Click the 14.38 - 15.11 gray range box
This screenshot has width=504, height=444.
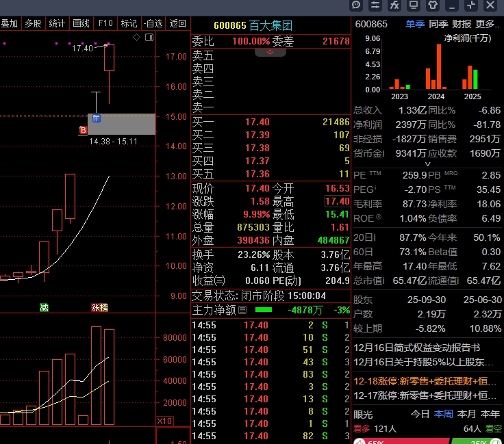121,124
